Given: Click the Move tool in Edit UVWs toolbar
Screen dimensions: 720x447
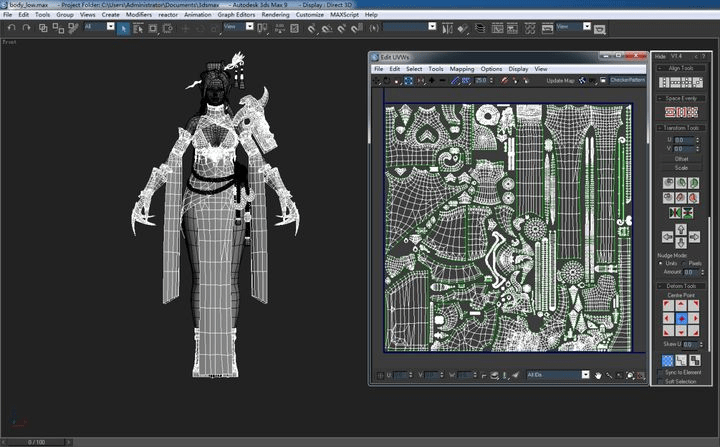Looking at the screenshot, I should (x=377, y=81).
